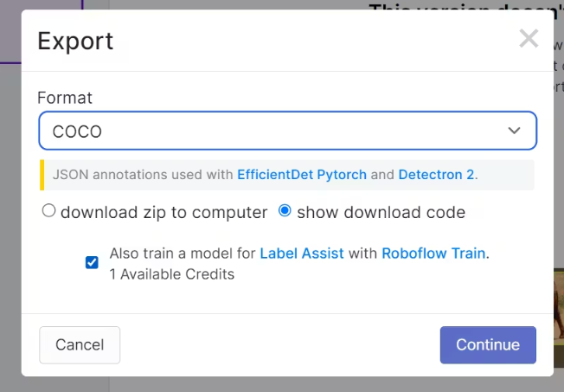This screenshot has width=564, height=392.
Task: Click the "show download code" label text
Action: click(381, 212)
